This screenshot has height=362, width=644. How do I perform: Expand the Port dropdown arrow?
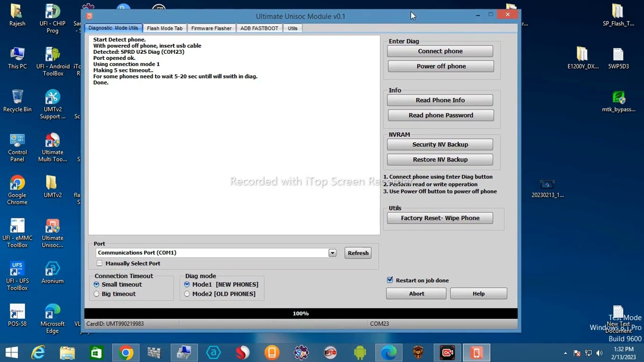pyautogui.click(x=333, y=253)
